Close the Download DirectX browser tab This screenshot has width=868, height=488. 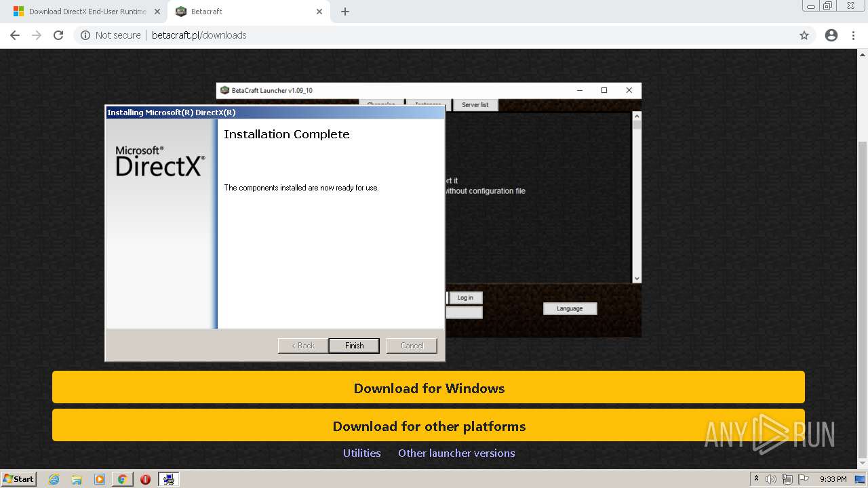point(157,12)
